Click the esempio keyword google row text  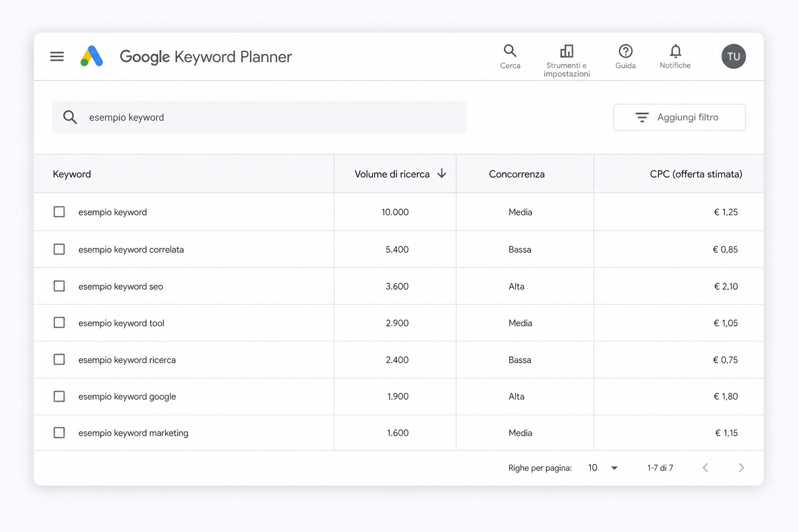coord(127,396)
